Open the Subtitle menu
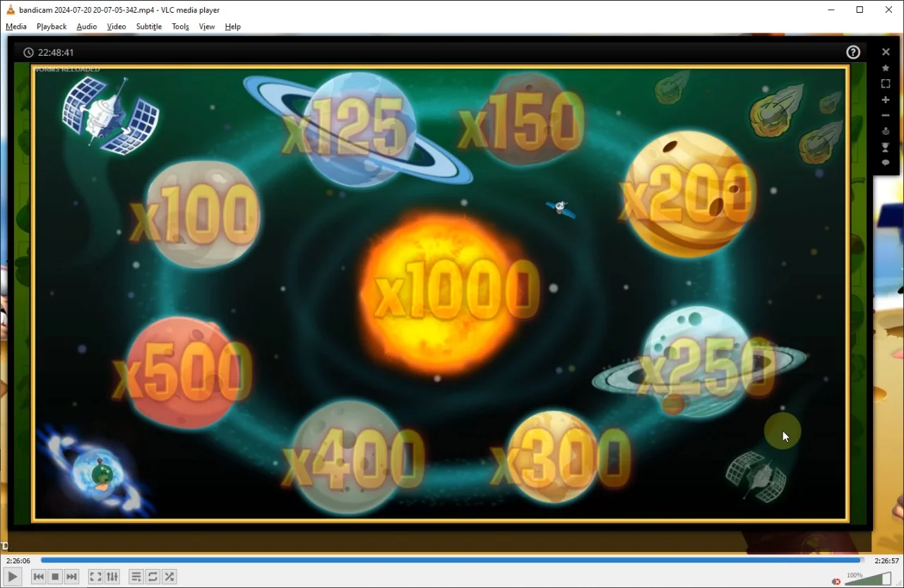 pyautogui.click(x=149, y=27)
